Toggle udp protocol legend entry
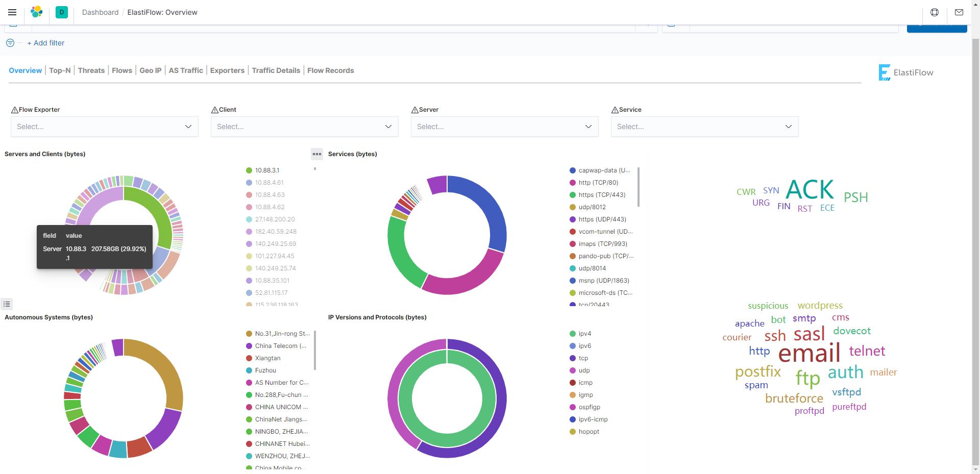This screenshot has height=474, width=980. [579, 370]
